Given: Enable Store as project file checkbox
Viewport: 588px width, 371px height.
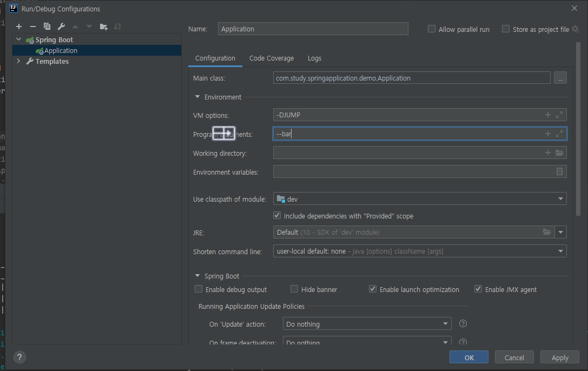Looking at the screenshot, I should pyautogui.click(x=506, y=29).
